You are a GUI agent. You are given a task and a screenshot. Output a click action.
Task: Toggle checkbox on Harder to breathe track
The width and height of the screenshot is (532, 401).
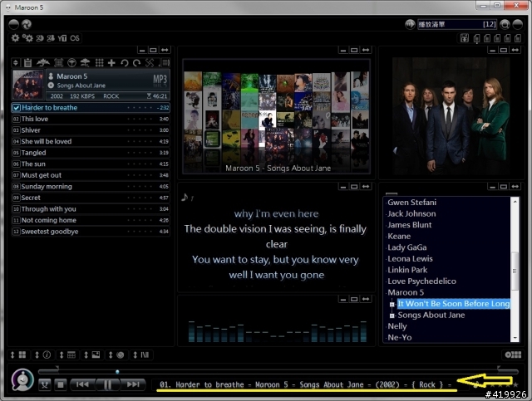click(x=16, y=108)
